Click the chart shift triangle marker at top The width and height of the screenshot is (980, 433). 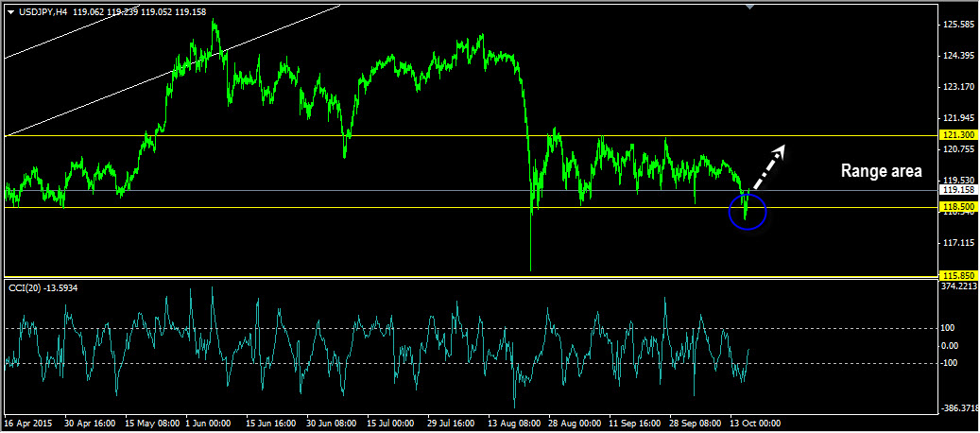pyautogui.click(x=750, y=8)
